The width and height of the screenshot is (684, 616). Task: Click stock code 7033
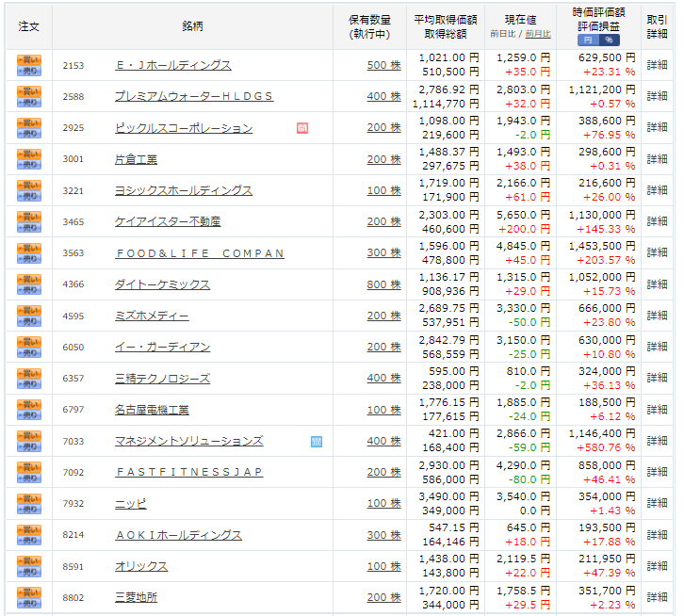[x=73, y=442]
